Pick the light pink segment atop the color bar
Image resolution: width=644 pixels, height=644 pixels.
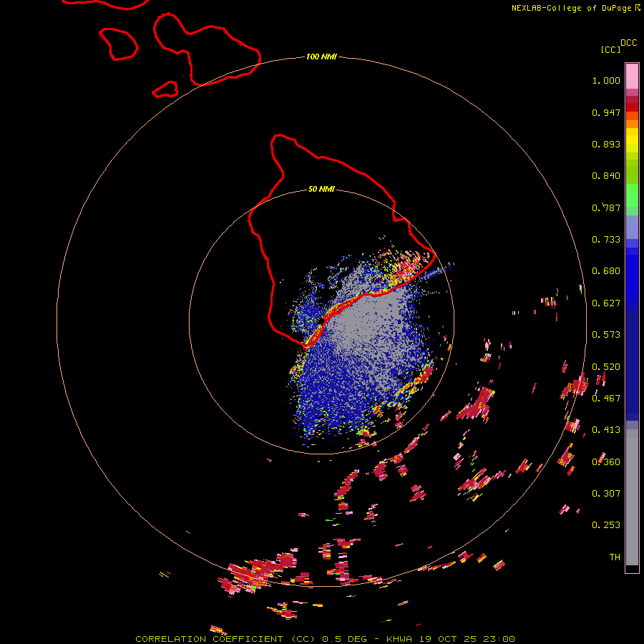[632, 76]
